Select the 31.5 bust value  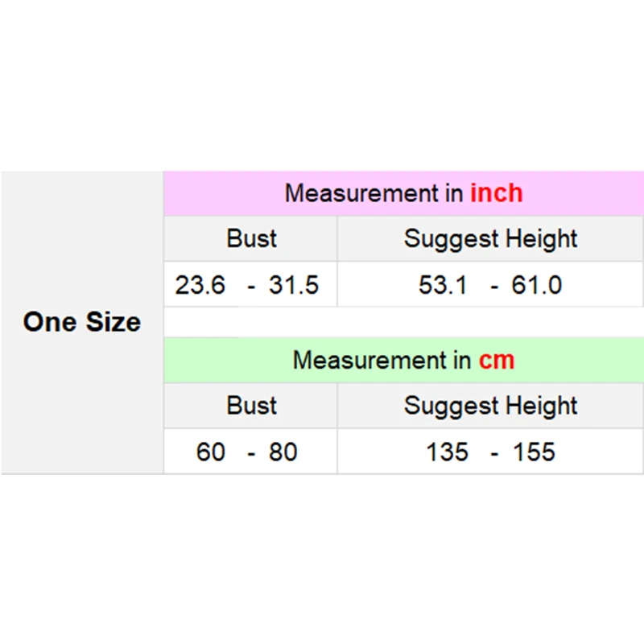[294, 285]
